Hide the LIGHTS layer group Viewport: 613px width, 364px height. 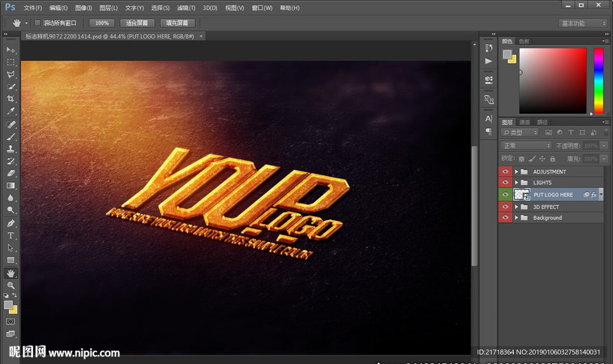505,183
